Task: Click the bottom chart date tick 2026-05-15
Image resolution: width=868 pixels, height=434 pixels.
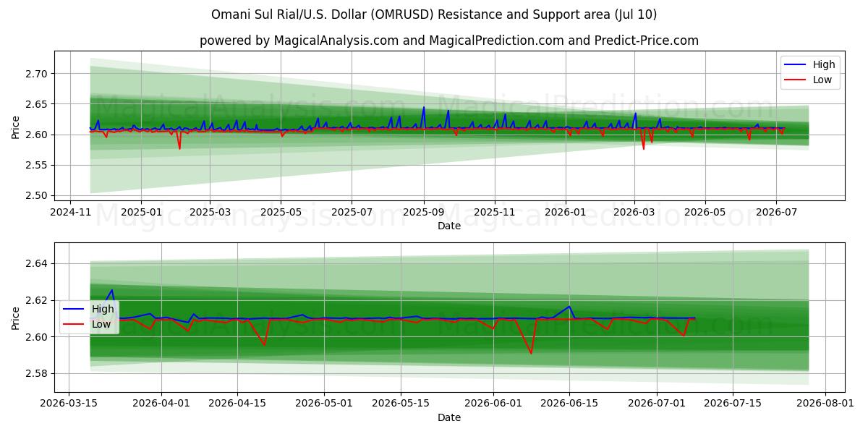Action: (401, 404)
